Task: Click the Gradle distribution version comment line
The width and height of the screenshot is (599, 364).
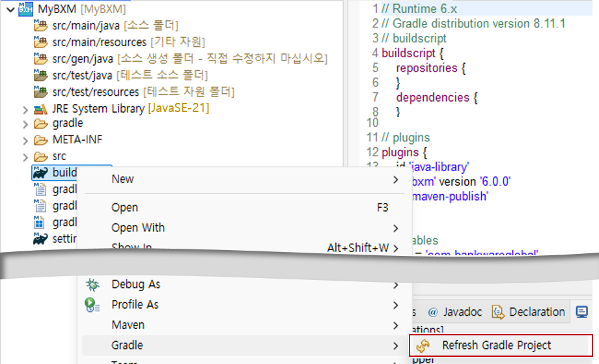Action: pyautogui.click(x=473, y=23)
